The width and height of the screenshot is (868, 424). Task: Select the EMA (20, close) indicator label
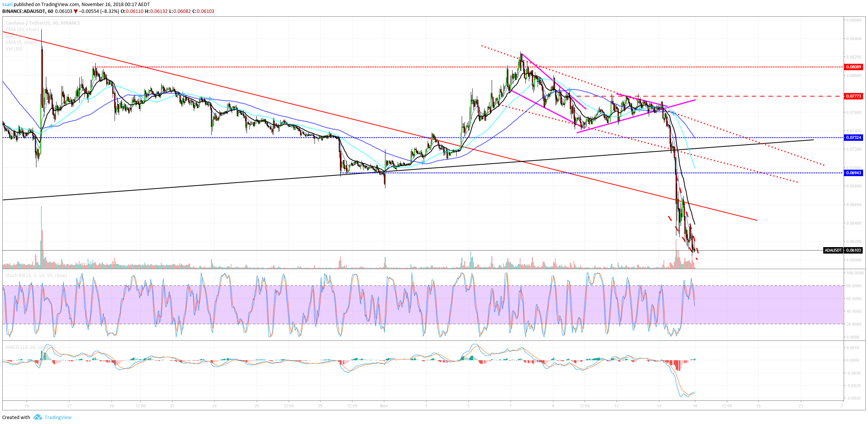click(22, 29)
